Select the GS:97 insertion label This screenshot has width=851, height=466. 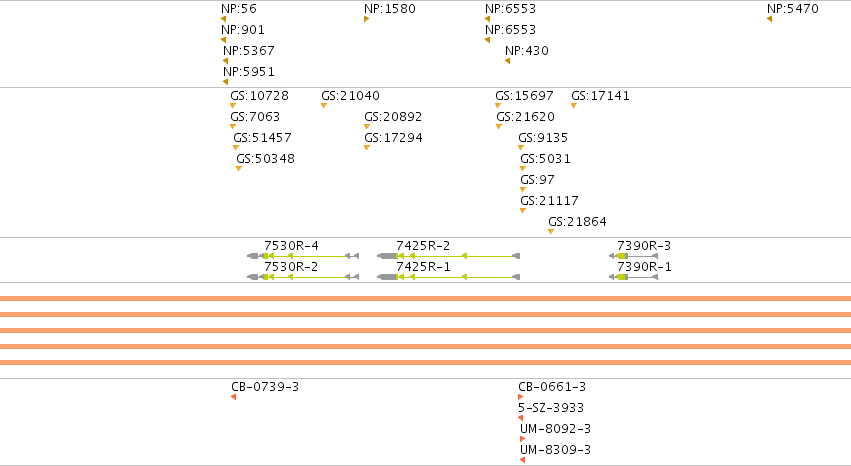[x=537, y=180]
